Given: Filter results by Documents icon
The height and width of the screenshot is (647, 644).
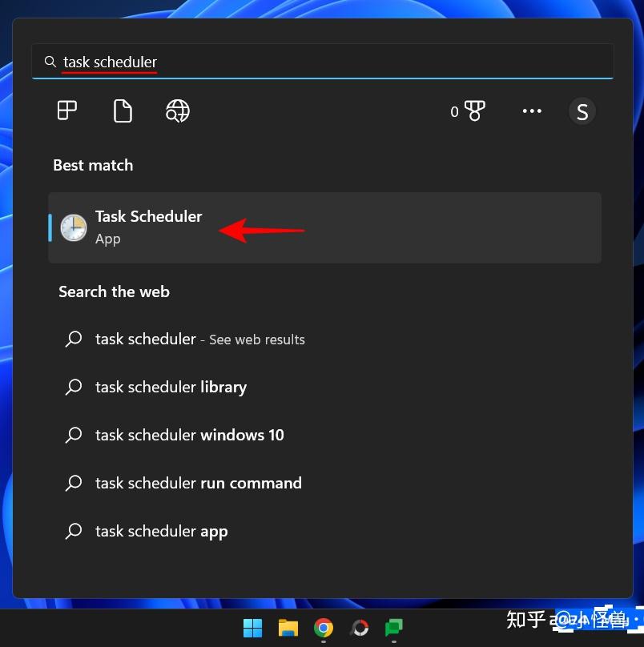Looking at the screenshot, I should coord(123,111).
